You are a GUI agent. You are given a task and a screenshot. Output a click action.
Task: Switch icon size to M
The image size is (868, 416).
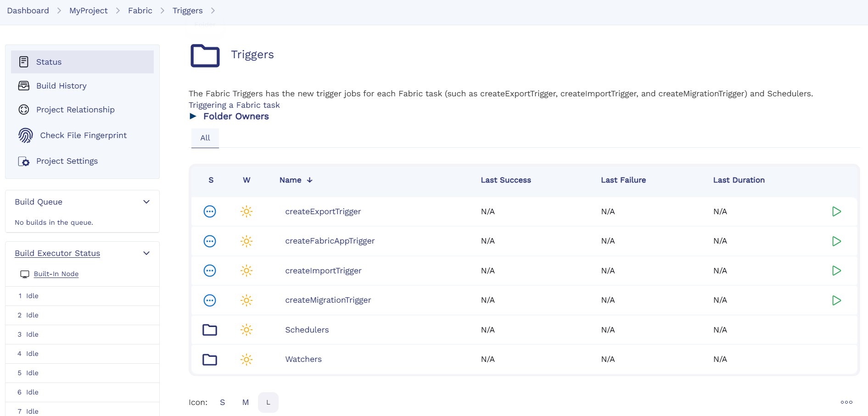click(246, 402)
